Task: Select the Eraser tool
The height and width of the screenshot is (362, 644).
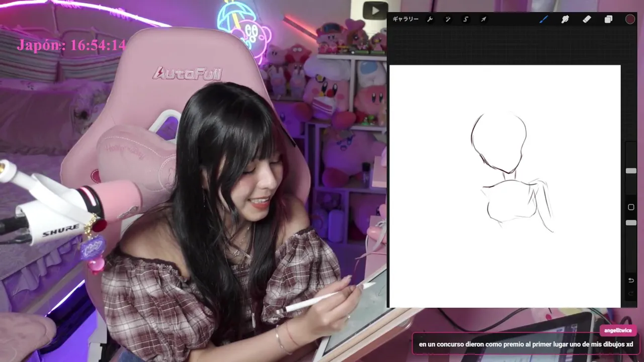Action: click(x=587, y=19)
